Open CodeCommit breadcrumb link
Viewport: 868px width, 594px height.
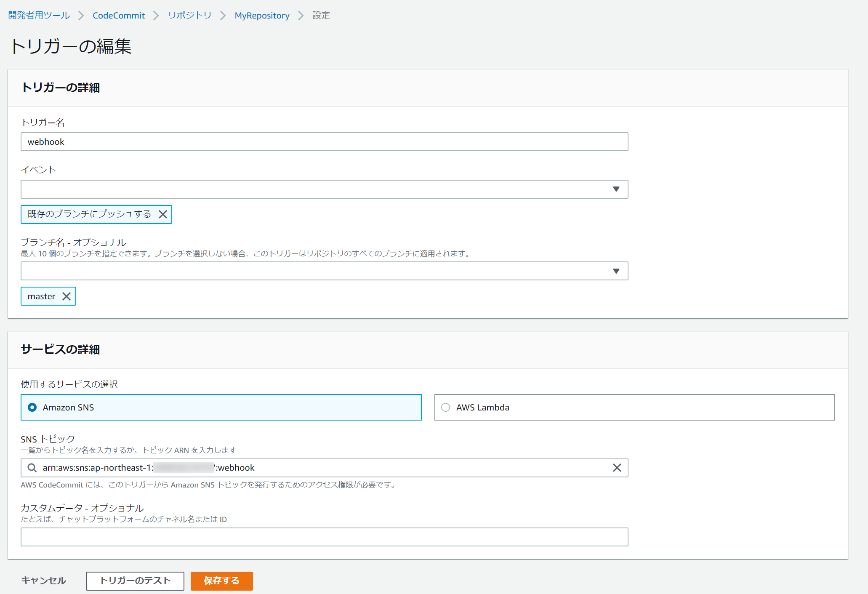click(119, 16)
